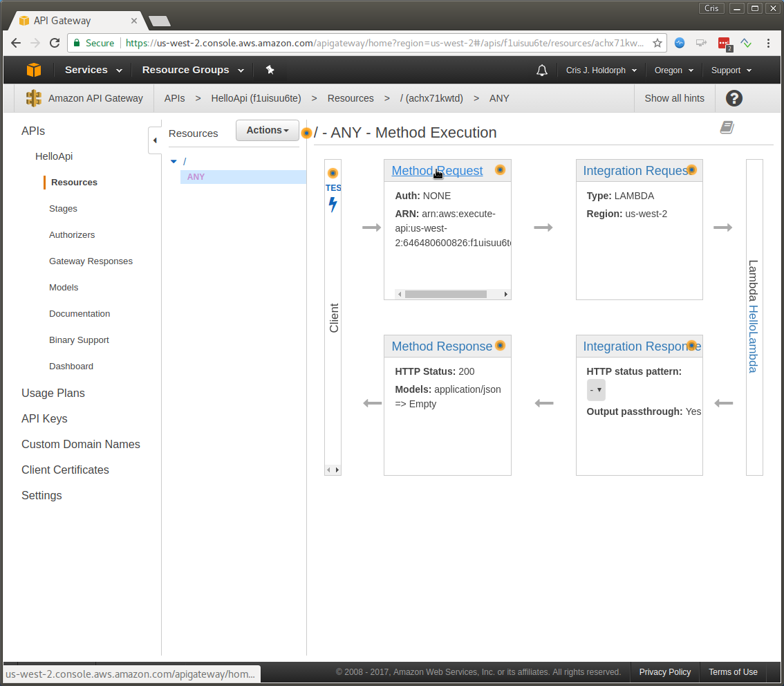The height and width of the screenshot is (686, 784).
Task: Open Custom Domain Names in the sidebar
Action: coord(80,444)
